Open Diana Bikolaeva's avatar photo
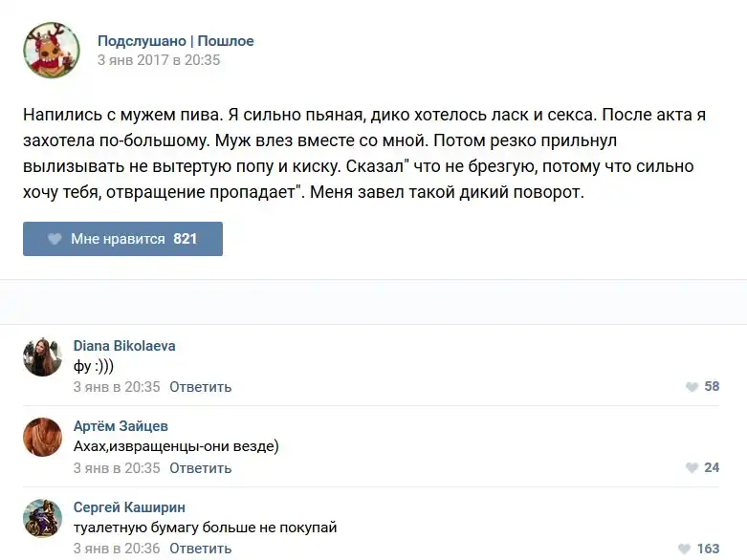This screenshot has width=747, height=560. coord(43,356)
